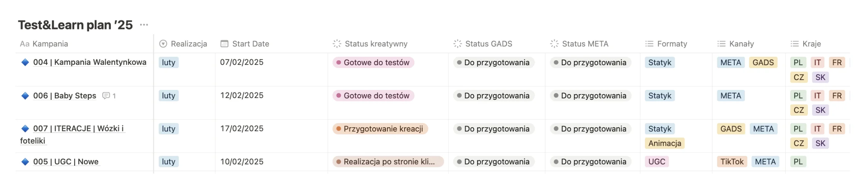Screen dimensions: 868x189
Task: Open the comment bubble on Baby Steps row
Action: 109,96
